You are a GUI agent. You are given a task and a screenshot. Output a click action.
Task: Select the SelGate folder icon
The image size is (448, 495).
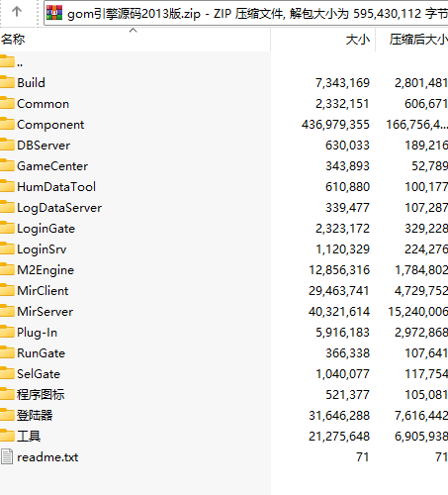click(x=7, y=373)
